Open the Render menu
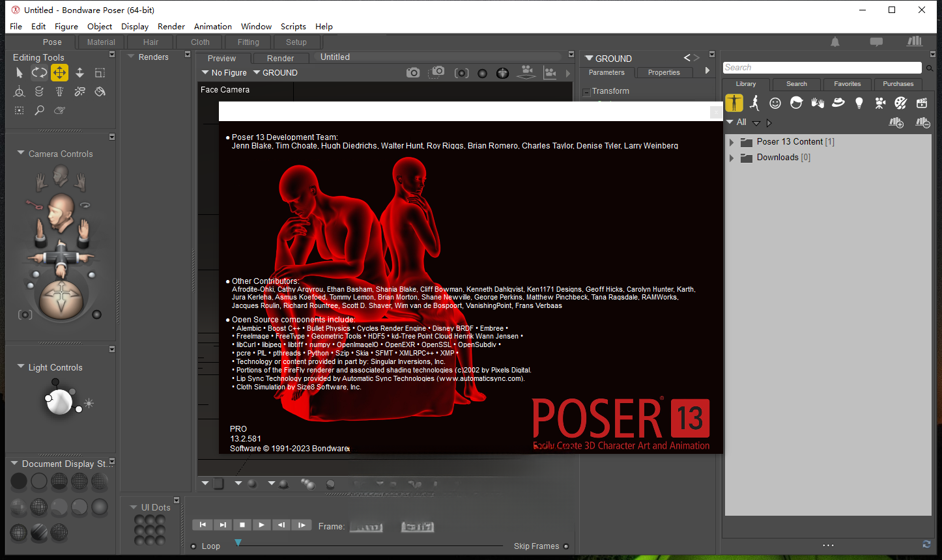Image resolution: width=942 pixels, height=560 pixels. click(171, 26)
